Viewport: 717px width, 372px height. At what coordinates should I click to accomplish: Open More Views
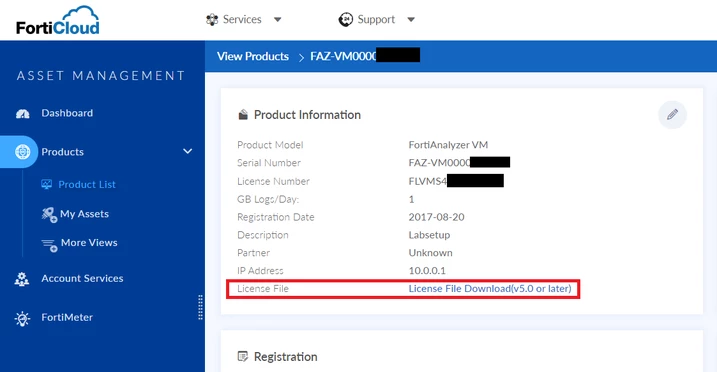coord(89,243)
